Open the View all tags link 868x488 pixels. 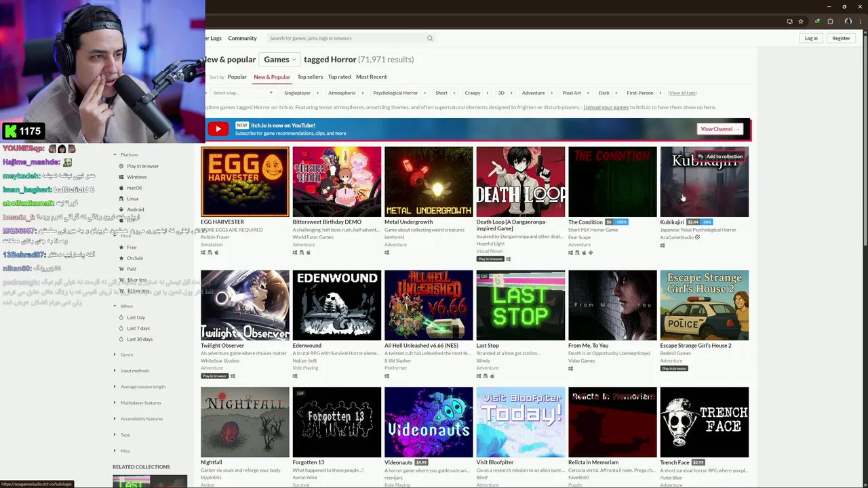click(682, 93)
